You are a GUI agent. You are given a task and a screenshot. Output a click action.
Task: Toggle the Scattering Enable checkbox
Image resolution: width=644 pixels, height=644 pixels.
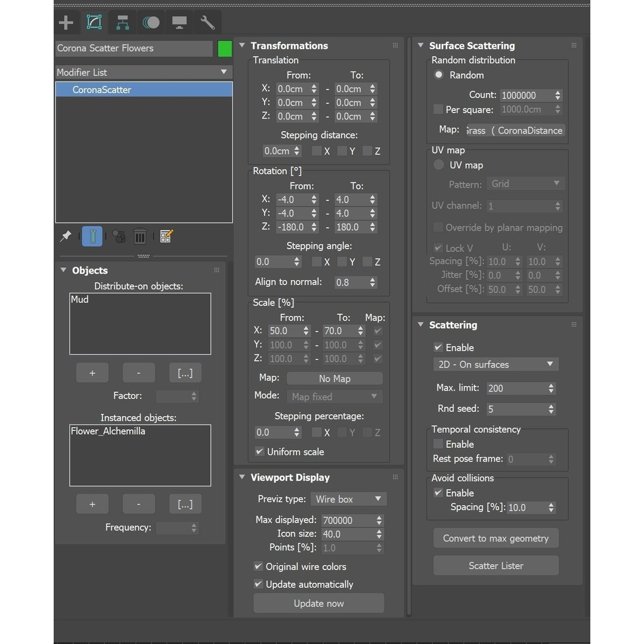438,348
